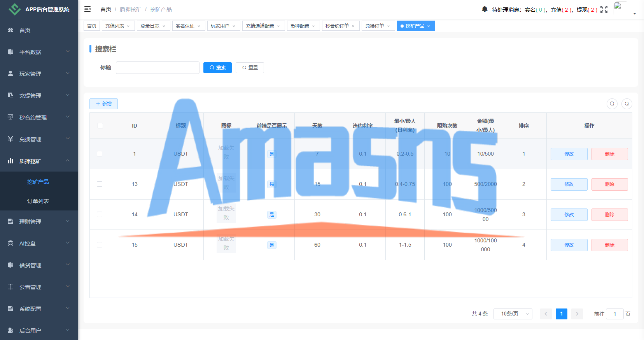Click the 首页 dashboard icon in sidebar
Screen dimensions: 644x340
[x=10, y=30]
